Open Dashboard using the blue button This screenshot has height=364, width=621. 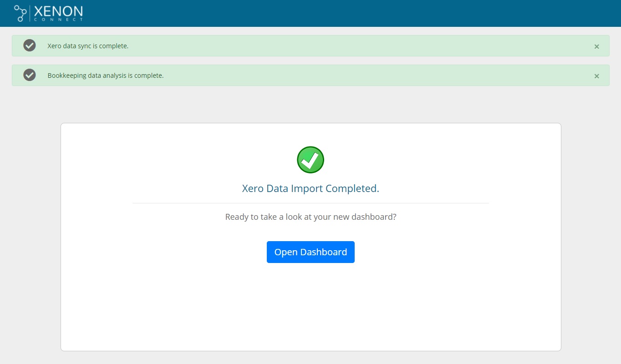[310, 252]
